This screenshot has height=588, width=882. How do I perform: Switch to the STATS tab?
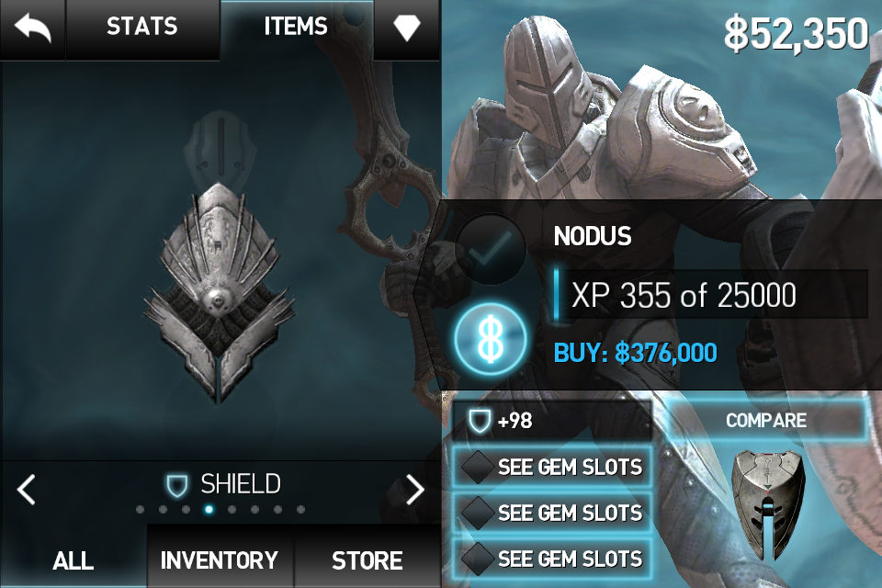point(142,27)
